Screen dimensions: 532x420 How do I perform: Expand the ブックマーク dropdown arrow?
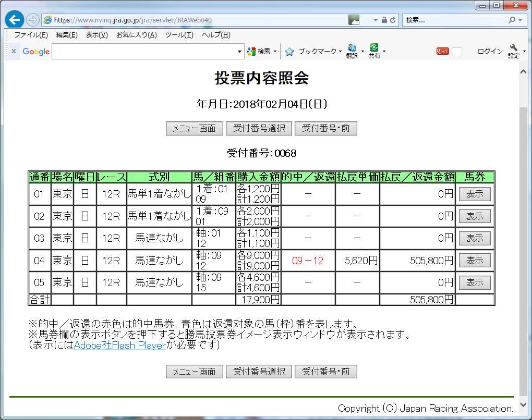tap(340, 52)
